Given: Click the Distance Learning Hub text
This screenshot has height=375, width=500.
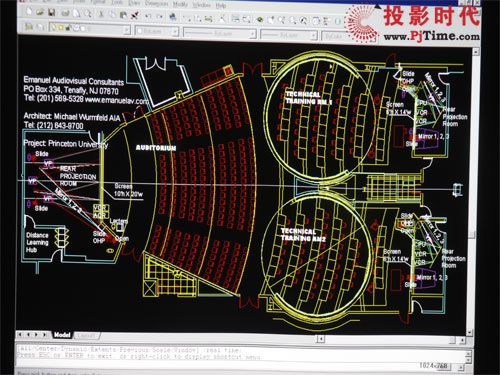Looking at the screenshot, I should tap(37, 242).
